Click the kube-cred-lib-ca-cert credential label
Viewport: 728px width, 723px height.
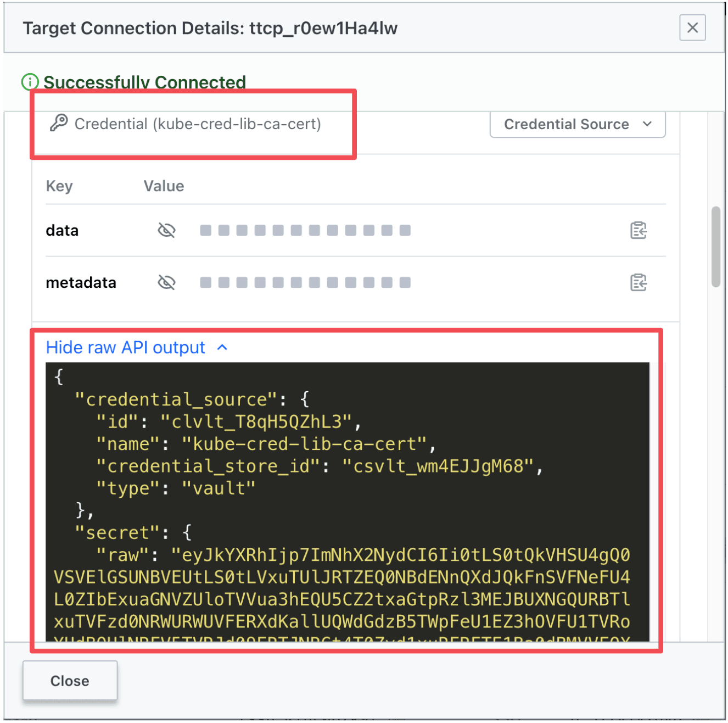(x=198, y=124)
